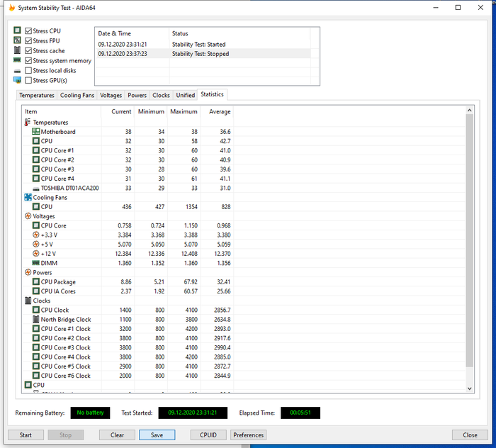Click the Status log column header
This screenshot has width=496, height=448.
[239, 33]
